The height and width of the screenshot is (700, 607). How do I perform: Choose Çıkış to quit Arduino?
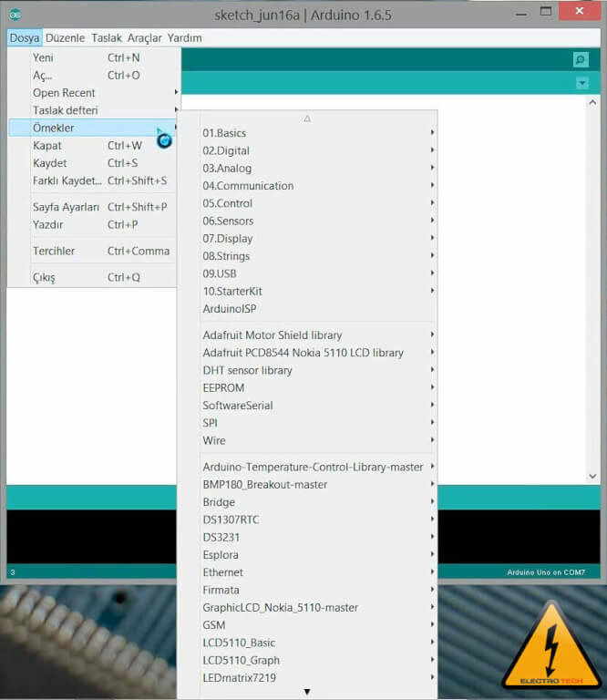click(x=92, y=277)
